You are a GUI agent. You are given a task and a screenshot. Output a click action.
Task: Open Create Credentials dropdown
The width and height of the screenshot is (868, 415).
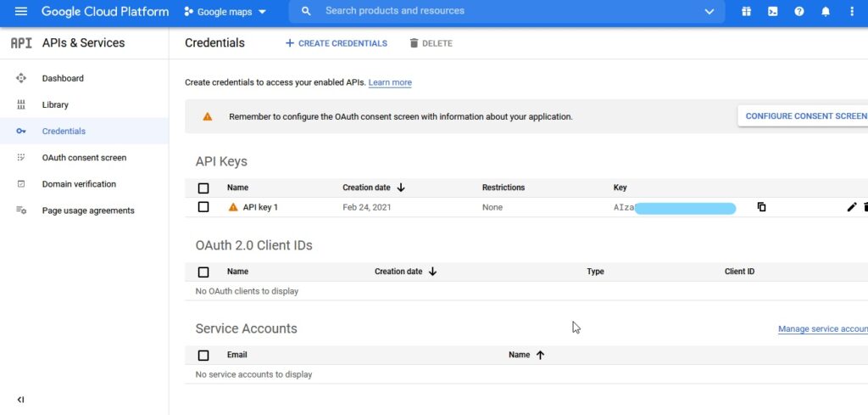[x=337, y=43]
